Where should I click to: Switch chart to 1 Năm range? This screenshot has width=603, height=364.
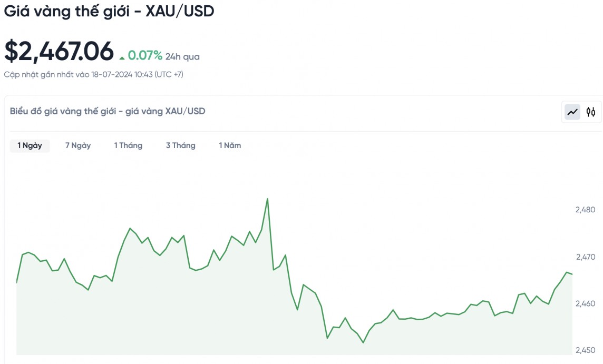(x=230, y=145)
